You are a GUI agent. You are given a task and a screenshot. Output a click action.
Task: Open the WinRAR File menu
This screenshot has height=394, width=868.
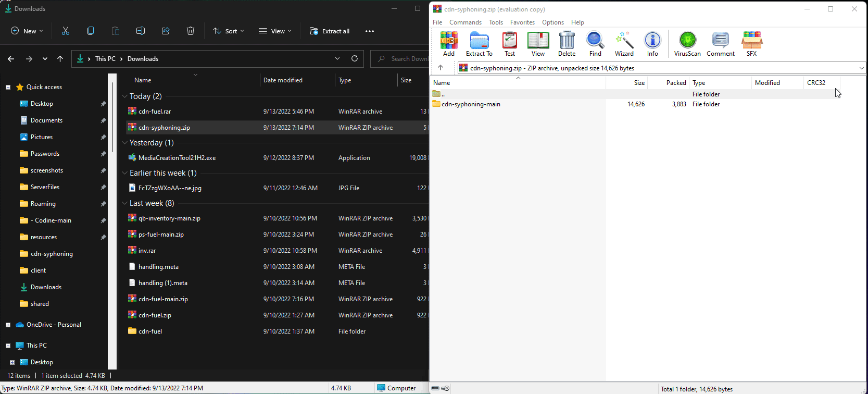pyautogui.click(x=437, y=22)
